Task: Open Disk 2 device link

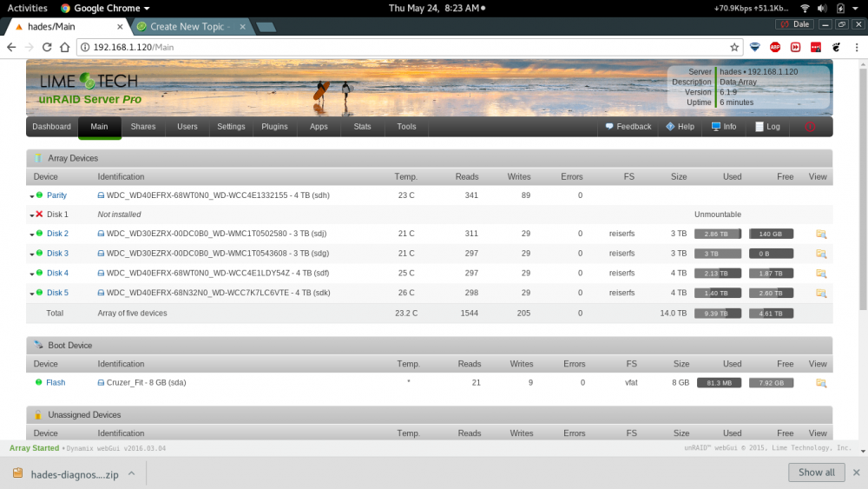Action: pyautogui.click(x=57, y=233)
